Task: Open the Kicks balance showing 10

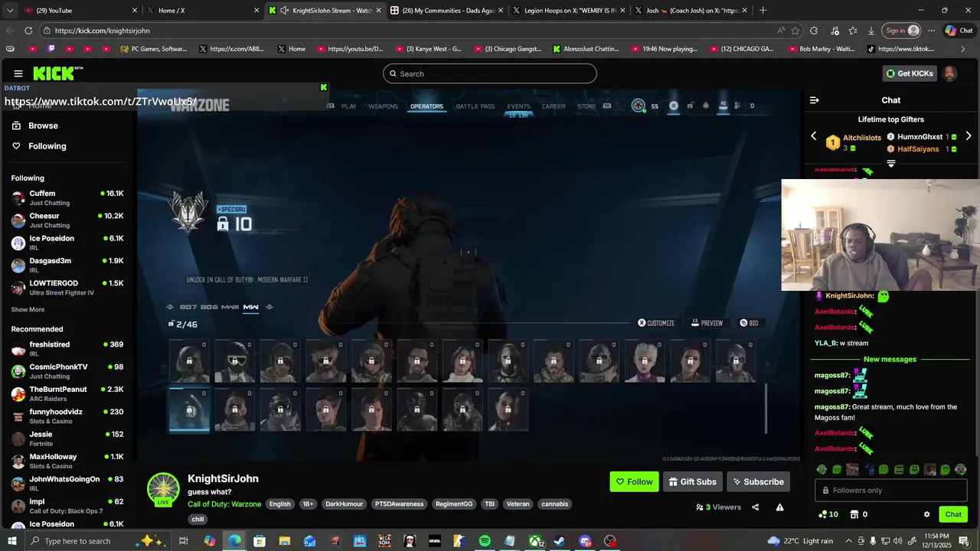Action: [828, 514]
